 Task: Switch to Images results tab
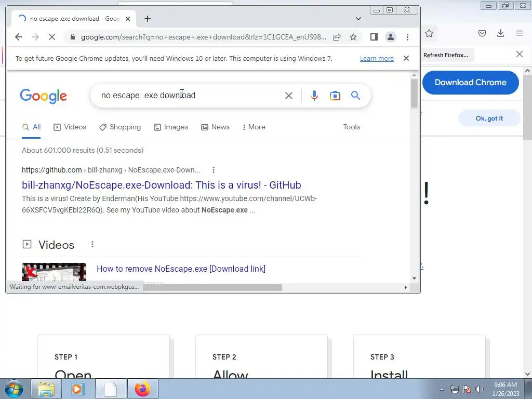tap(170, 127)
